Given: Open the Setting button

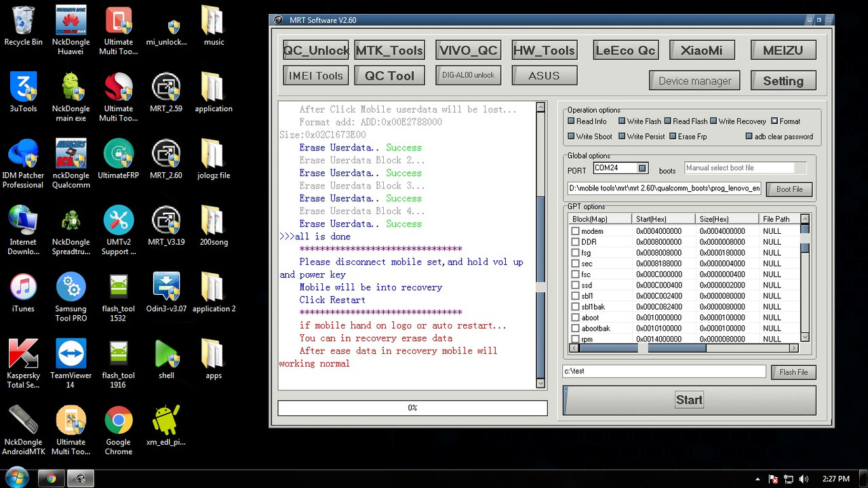Looking at the screenshot, I should [783, 81].
